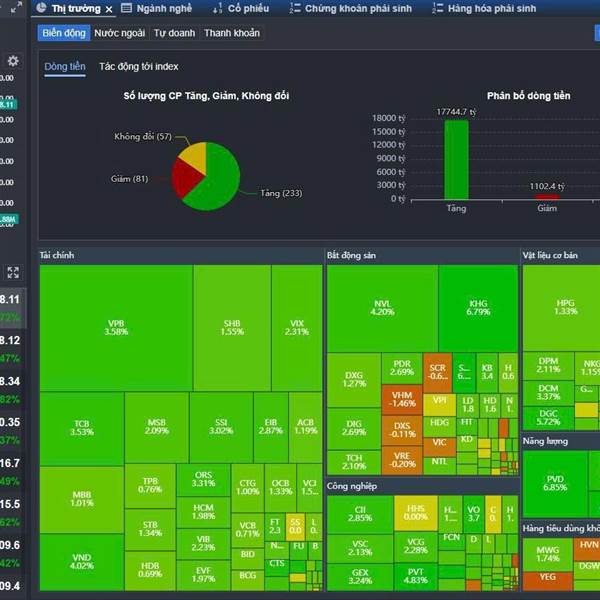Viewport: 600px width, 600px height.
Task: Click the Chứng khoán phái sinh list icon
Action: point(295,8)
